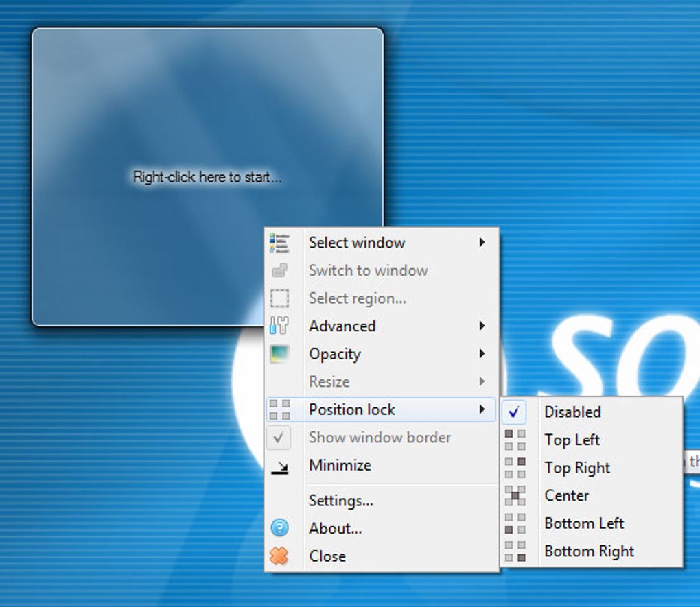Click the Select window list icon
This screenshot has width=700, height=607.
279,243
